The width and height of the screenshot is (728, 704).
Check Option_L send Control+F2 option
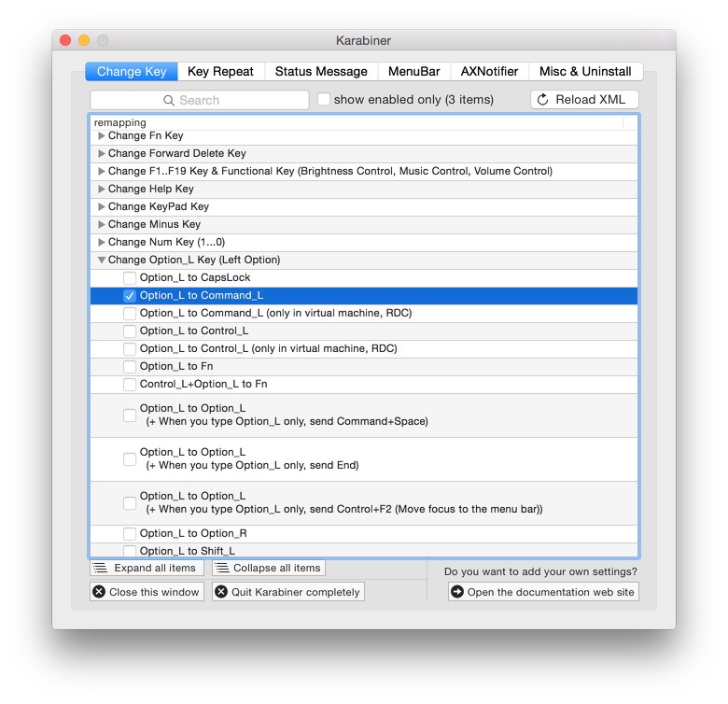tap(130, 503)
